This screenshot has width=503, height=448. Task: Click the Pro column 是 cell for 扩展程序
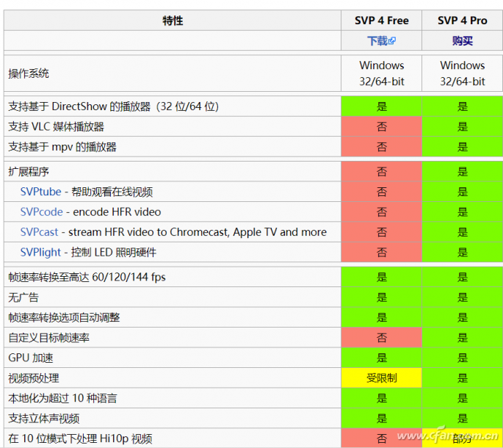pos(463,172)
